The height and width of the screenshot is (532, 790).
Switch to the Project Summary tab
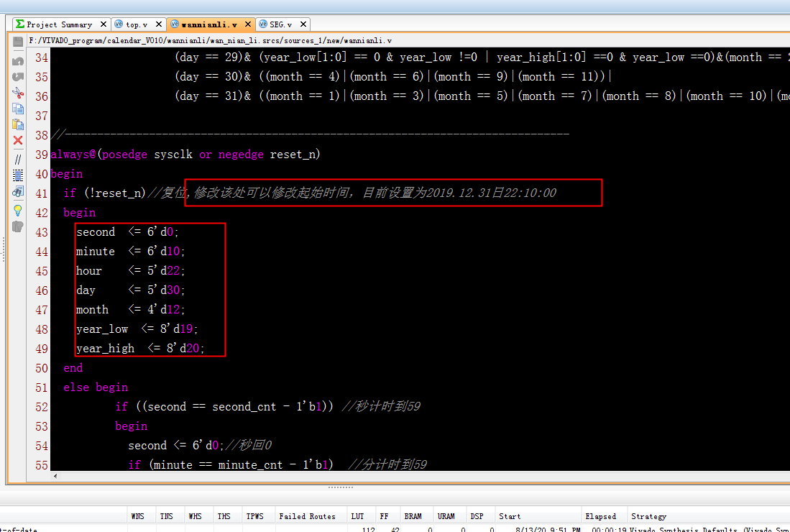point(59,24)
